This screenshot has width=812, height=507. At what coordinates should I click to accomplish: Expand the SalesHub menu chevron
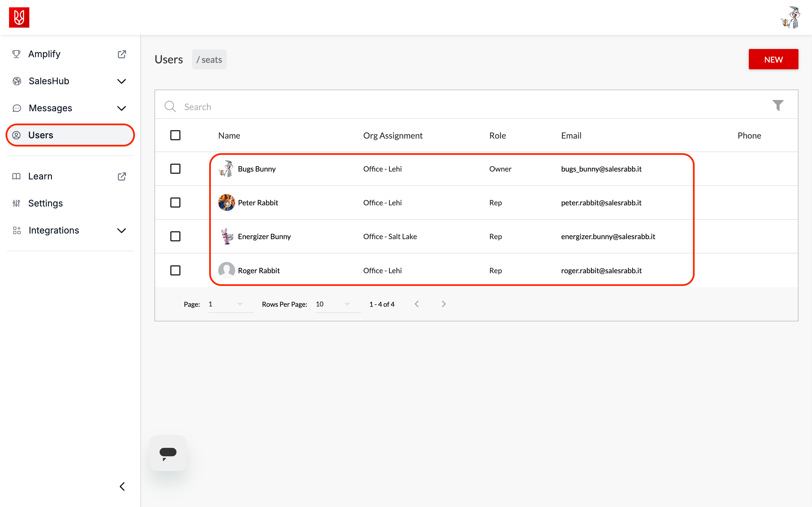point(122,81)
